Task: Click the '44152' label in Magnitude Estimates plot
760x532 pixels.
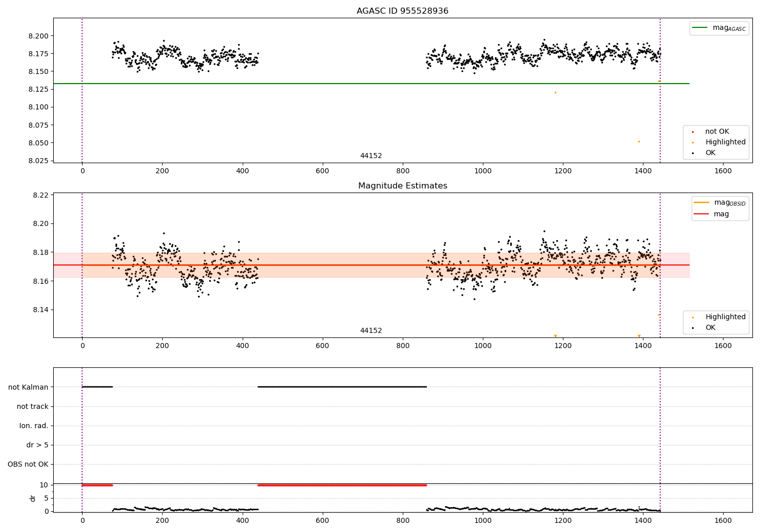Action: (371, 331)
